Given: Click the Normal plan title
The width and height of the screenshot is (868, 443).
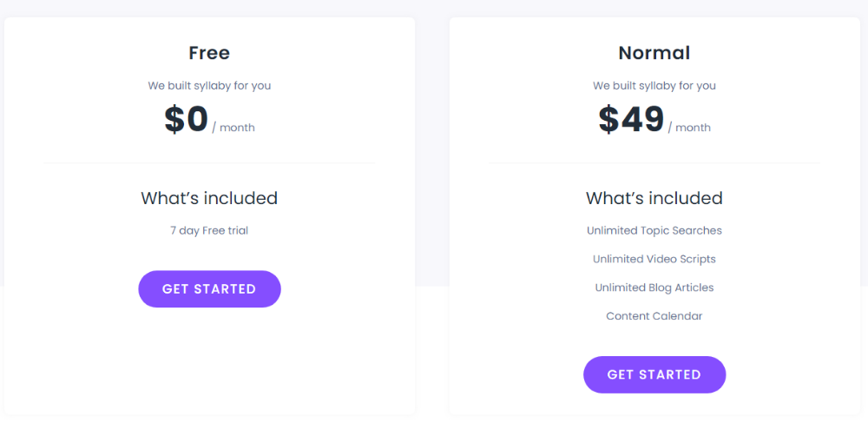Looking at the screenshot, I should point(654,53).
